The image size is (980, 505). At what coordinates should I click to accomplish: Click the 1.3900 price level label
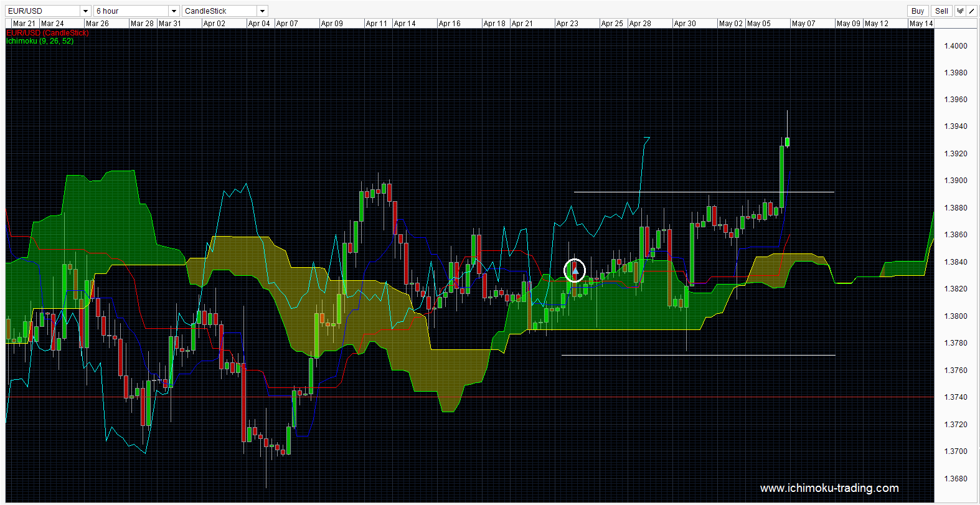click(x=956, y=180)
